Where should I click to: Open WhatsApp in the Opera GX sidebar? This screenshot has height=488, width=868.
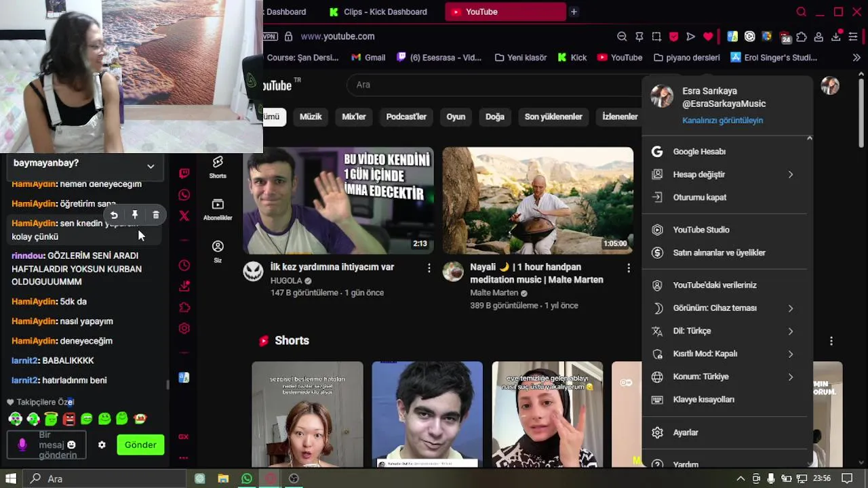click(184, 195)
